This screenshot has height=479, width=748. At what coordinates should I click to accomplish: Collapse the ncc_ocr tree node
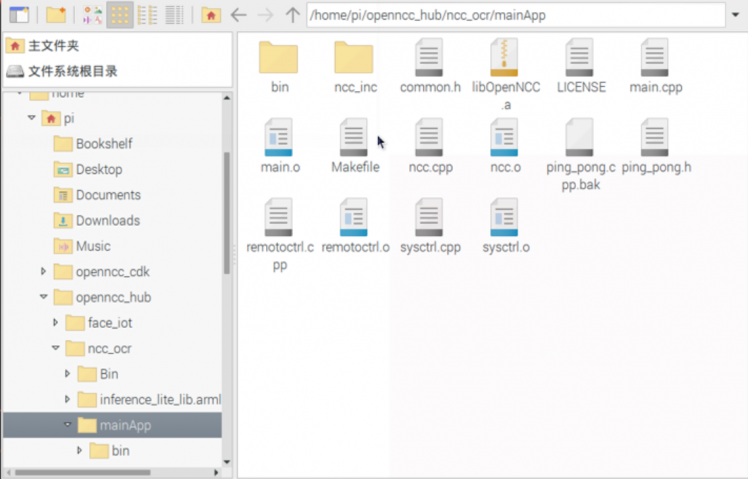pyautogui.click(x=55, y=348)
